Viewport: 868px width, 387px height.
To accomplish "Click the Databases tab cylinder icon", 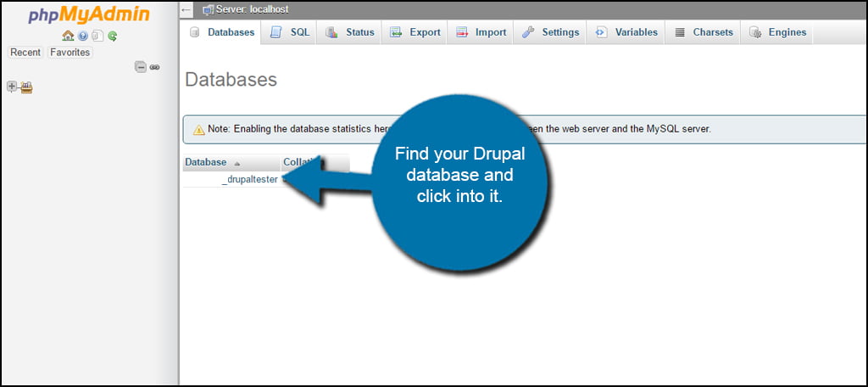I will click(194, 32).
